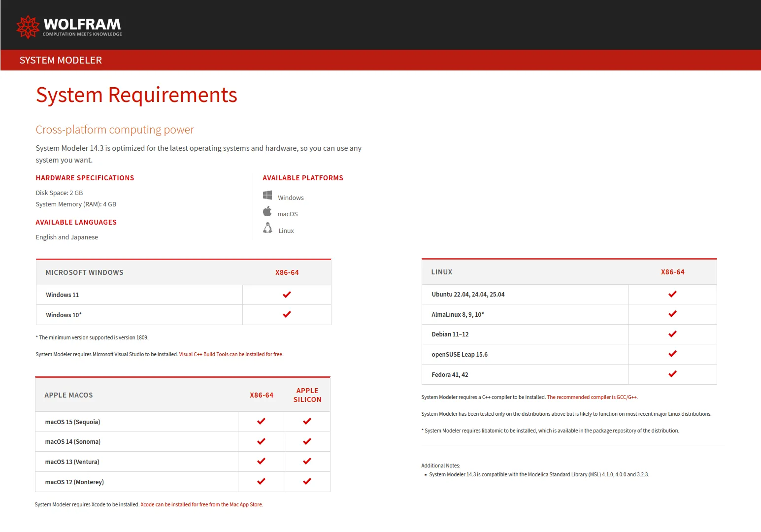
Task: Click the Sonoma x86-64 checkmark
Action: [x=261, y=441]
